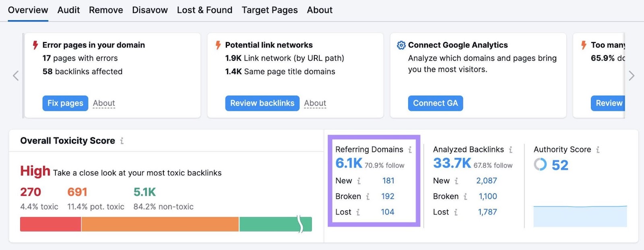Click the lightning icon on Potential link networks card
644x250 pixels.
point(218,45)
